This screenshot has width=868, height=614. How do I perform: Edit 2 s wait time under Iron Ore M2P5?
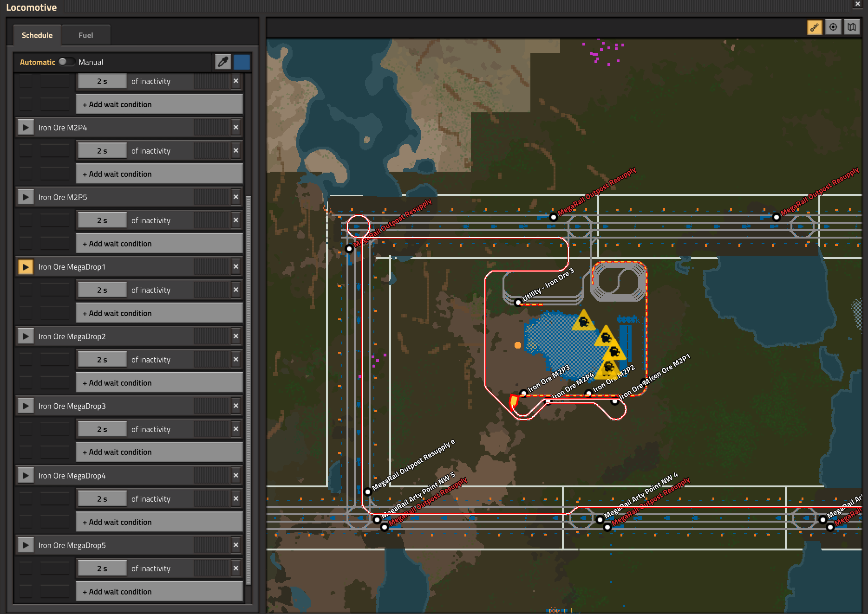(102, 220)
